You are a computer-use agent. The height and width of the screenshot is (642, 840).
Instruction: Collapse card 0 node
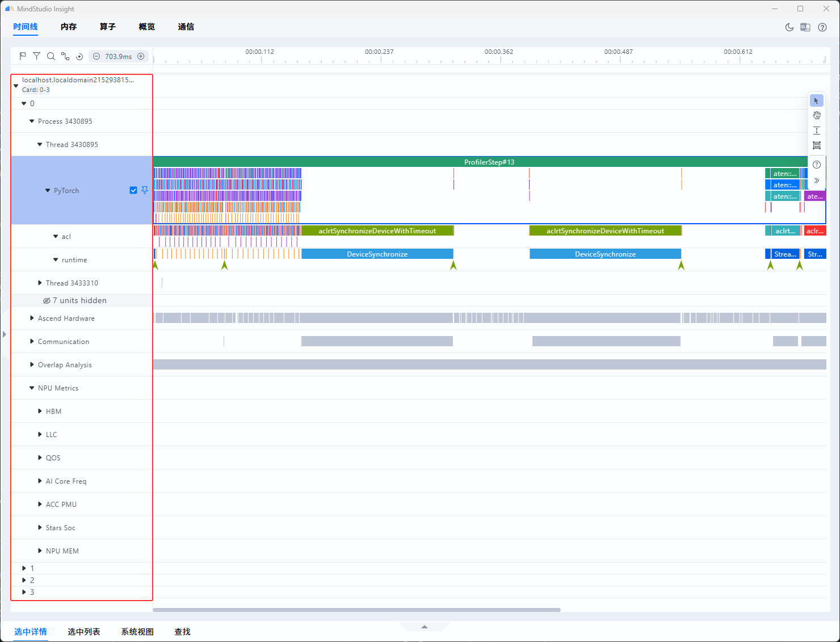(24, 103)
